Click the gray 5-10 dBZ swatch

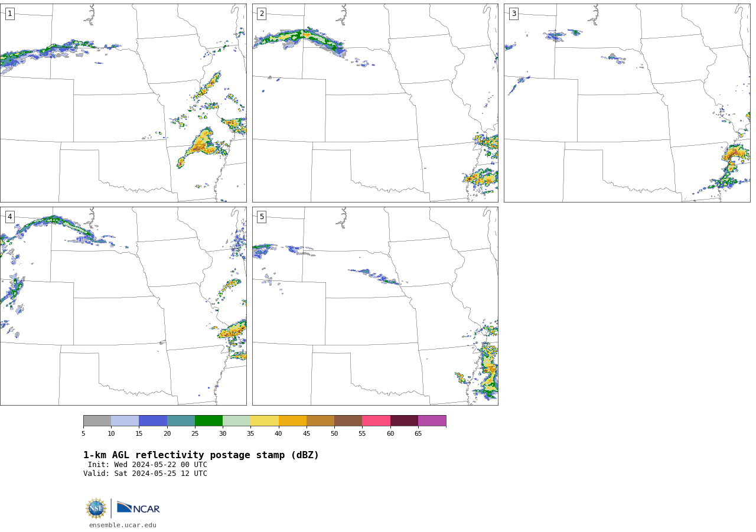97,421
